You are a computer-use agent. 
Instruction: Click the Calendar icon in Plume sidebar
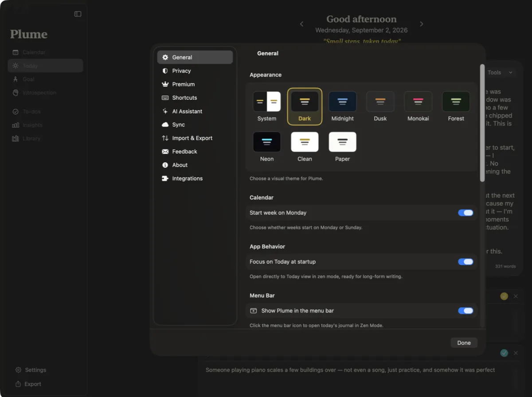(16, 52)
